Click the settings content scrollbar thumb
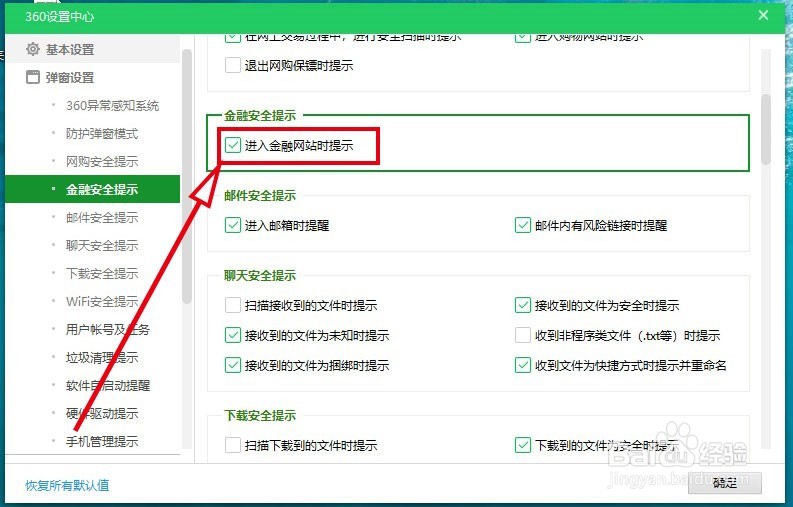 pos(766,129)
